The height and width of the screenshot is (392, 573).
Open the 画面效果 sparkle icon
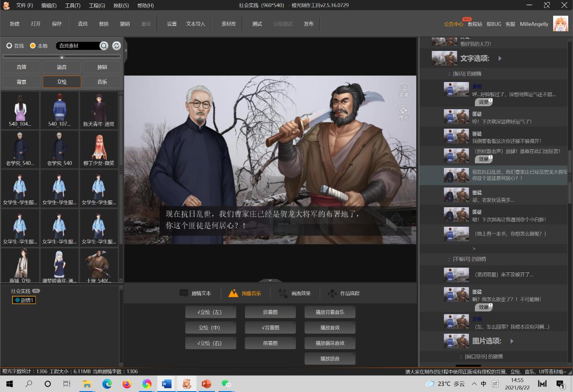283,293
